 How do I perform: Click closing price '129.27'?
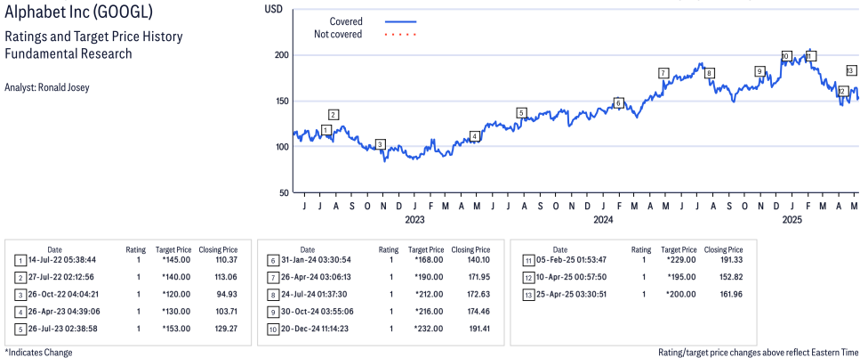point(225,329)
